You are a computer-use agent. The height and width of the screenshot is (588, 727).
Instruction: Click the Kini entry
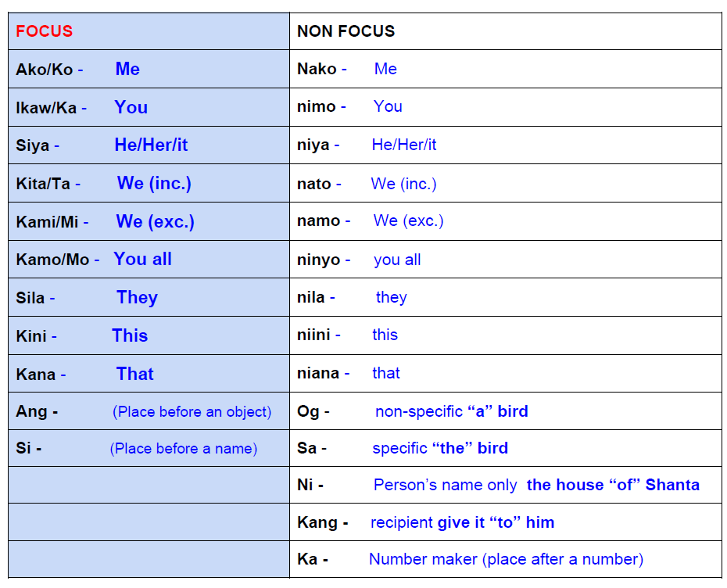tap(30, 336)
